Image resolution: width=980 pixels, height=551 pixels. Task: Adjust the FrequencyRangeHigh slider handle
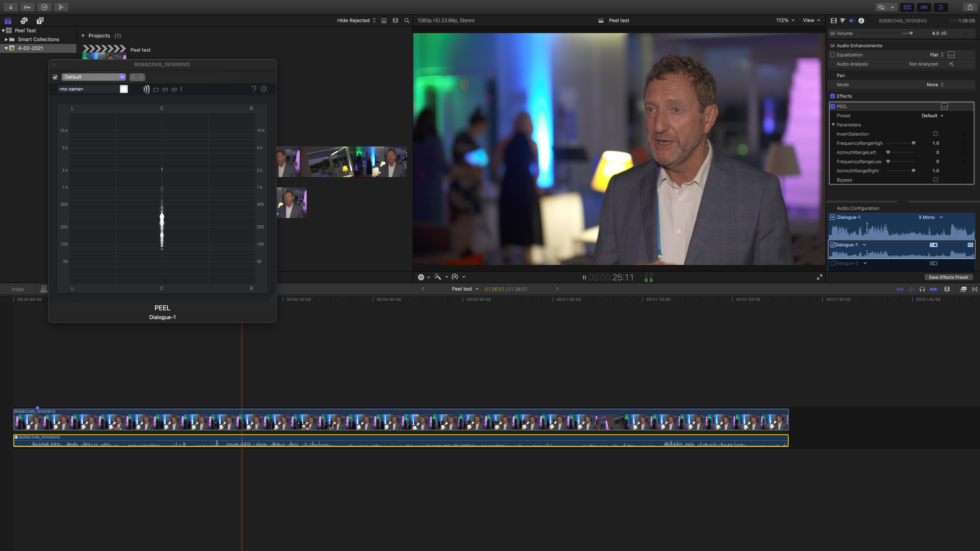pyautogui.click(x=913, y=143)
